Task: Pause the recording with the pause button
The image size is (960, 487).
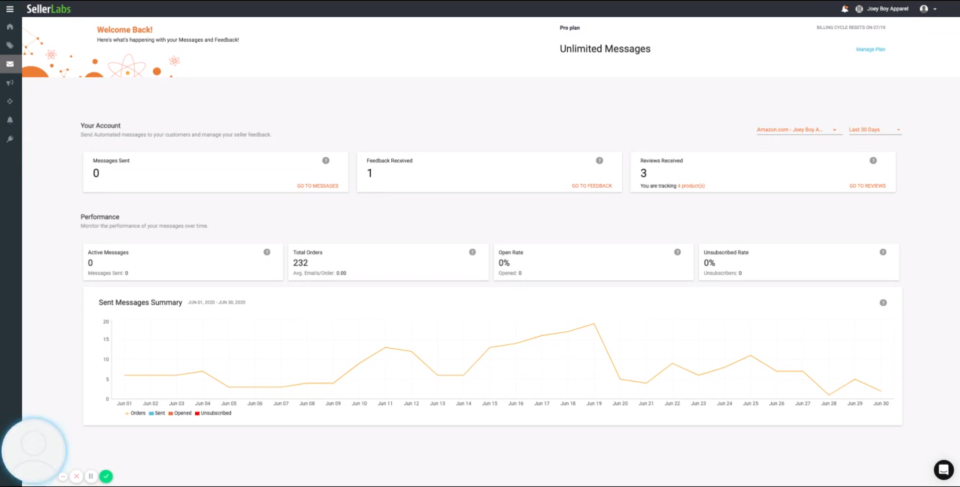Action: coord(91,476)
